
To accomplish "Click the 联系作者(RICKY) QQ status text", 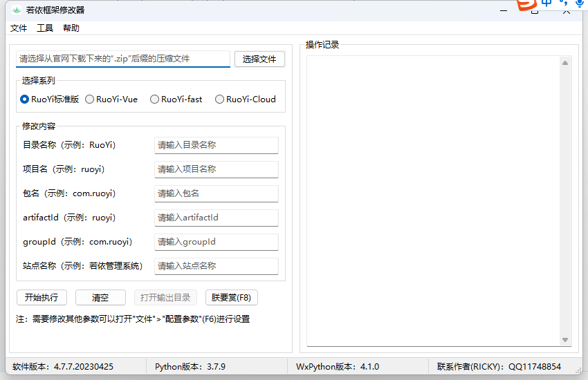I will (x=499, y=366).
